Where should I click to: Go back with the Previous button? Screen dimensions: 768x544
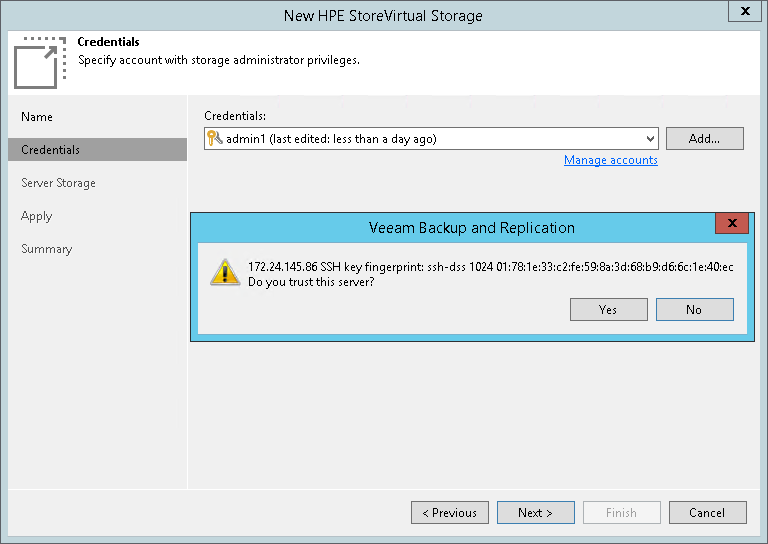click(x=450, y=513)
